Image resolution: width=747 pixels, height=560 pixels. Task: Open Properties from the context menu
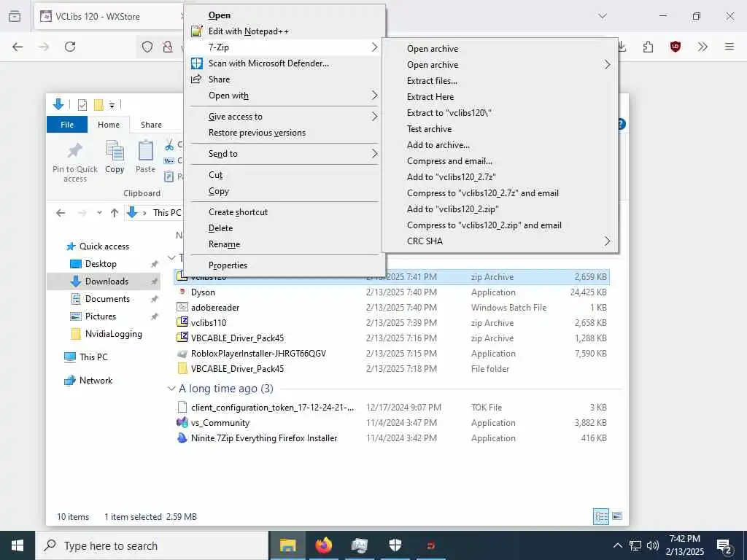285,265
